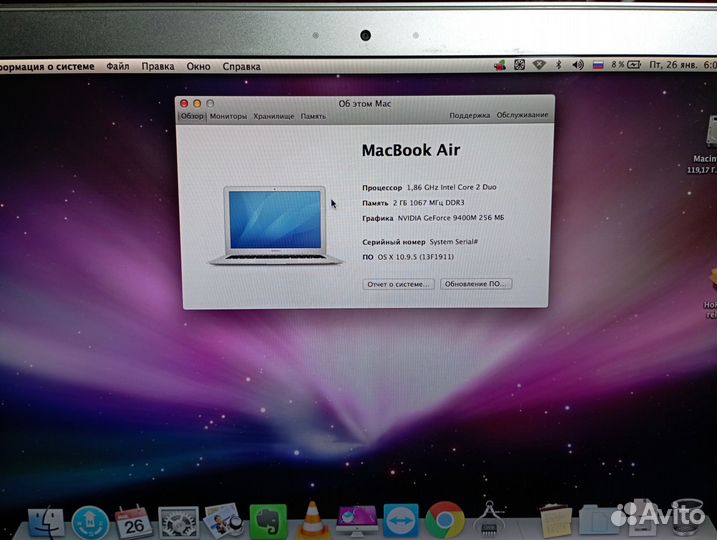Launch Evernote from the dock
Image resolution: width=717 pixels, height=540 pixels.
pos(268,522)
